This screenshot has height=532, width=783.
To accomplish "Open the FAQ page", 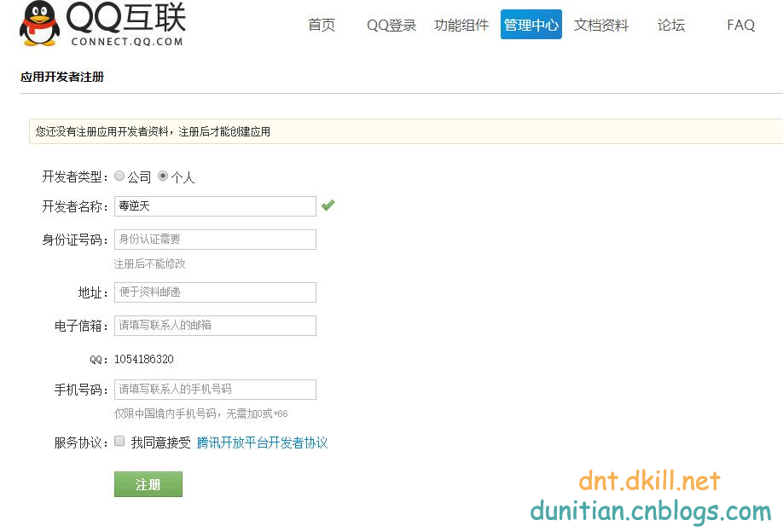I will 740,25.
